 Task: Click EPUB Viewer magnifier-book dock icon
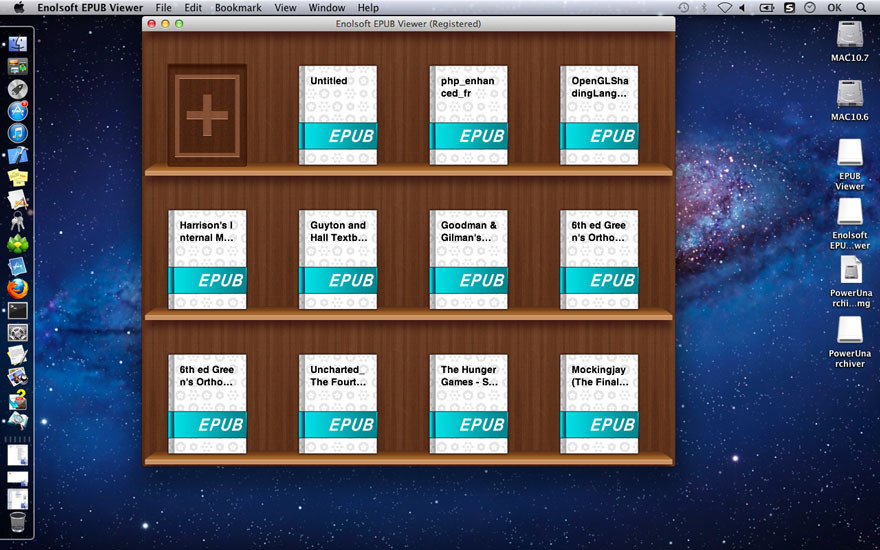coord(17,421)
